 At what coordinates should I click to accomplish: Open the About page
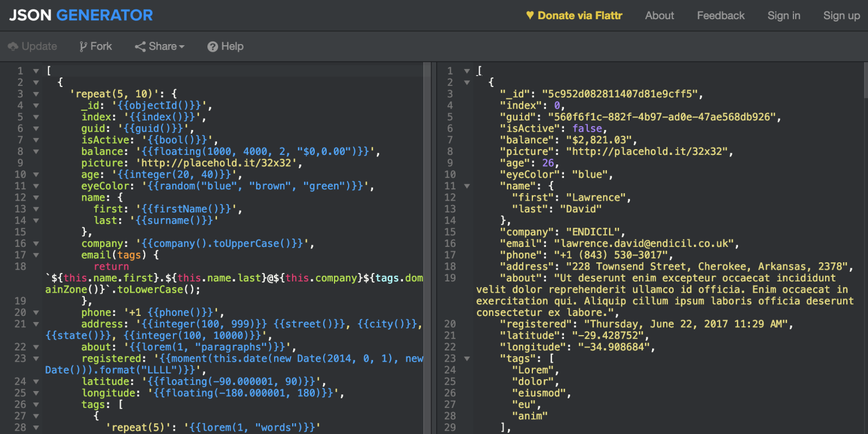click(659, 15)
